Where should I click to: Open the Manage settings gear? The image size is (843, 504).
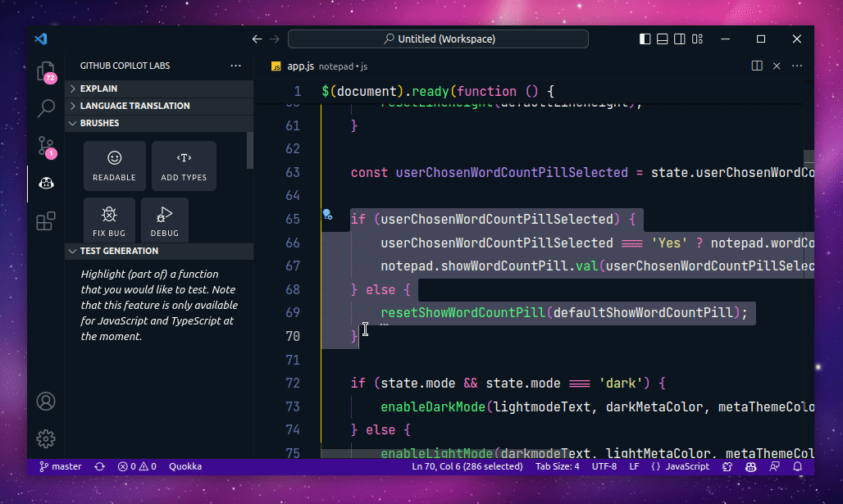[x=46, y=438]
